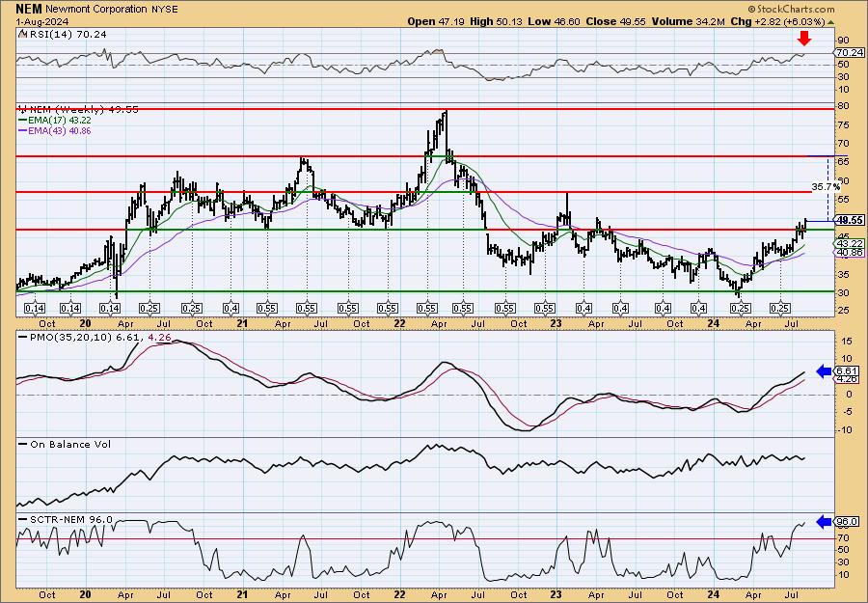
Task: Click the 49.55 price tag on axis
Action: tap(849, 220)
